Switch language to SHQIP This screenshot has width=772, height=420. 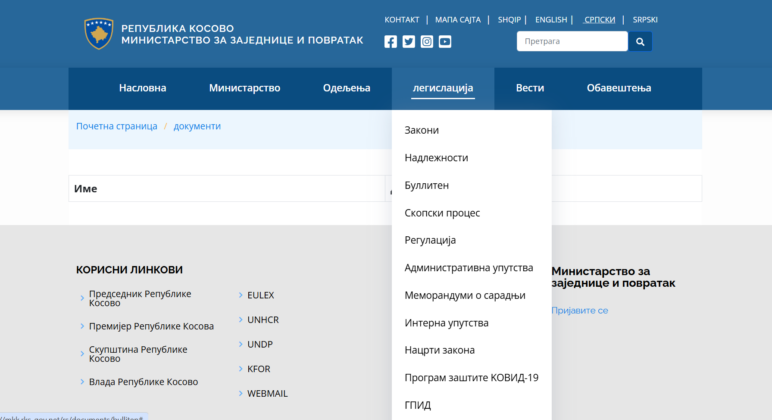pos(509,20)
